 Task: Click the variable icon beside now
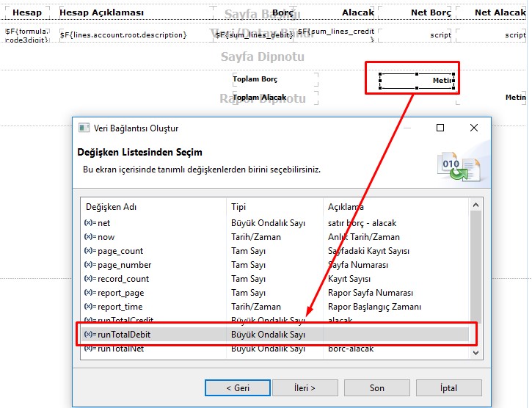point(90,237)
